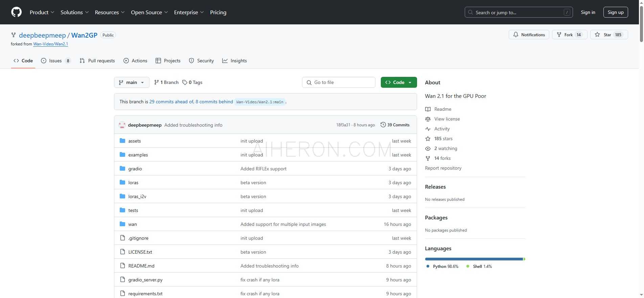644x298 pixels.
Task: Click the license scale icon
Action: click(428, 119)
